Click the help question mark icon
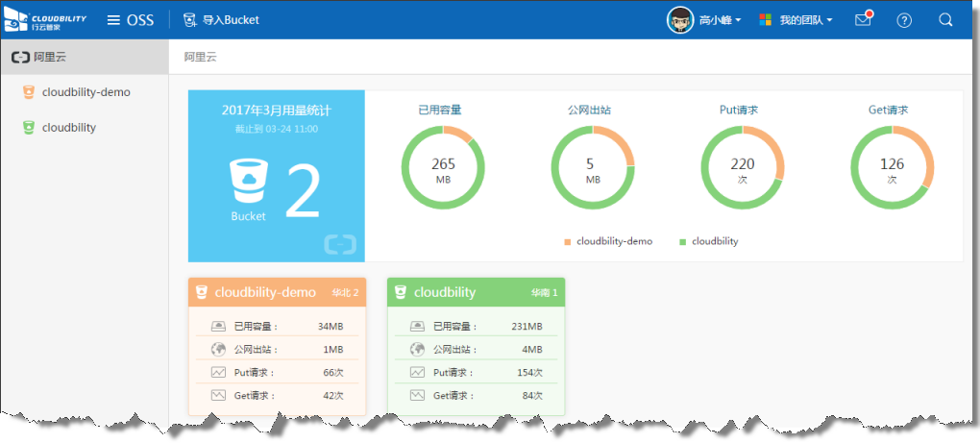 [x=904, y=20]
